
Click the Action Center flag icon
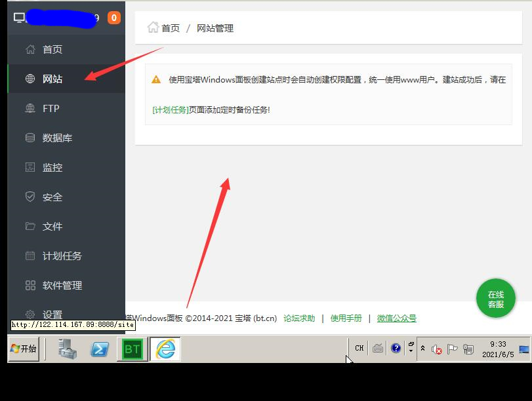point(452,349)
